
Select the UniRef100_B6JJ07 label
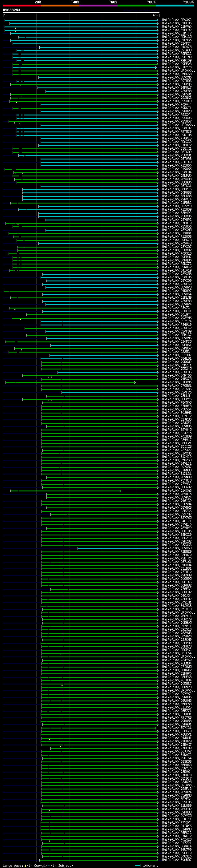(177, 751)
